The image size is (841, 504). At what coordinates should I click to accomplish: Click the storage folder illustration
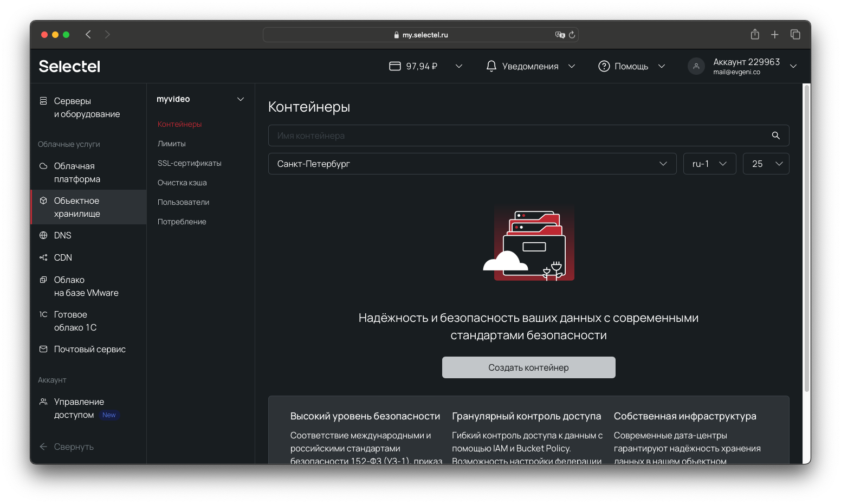(529, 243)
